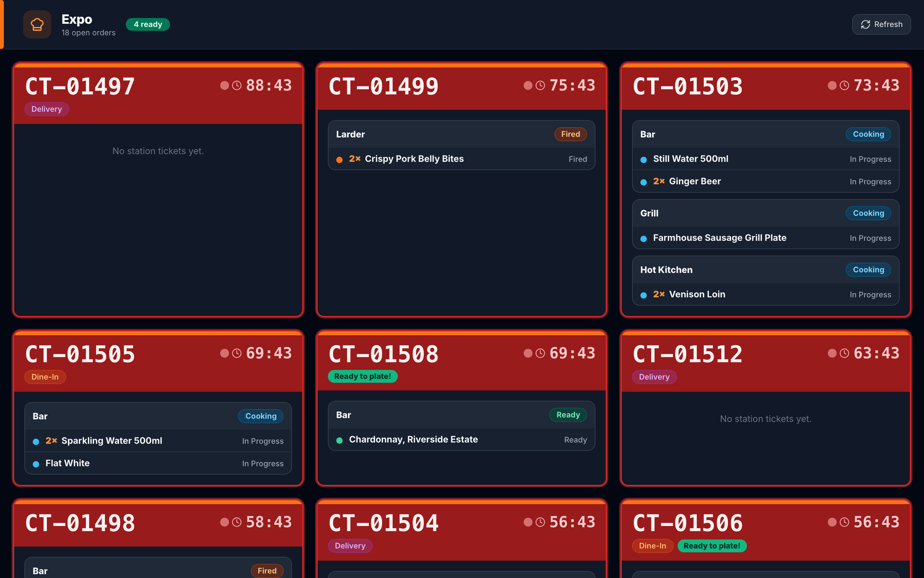Viewport: 924px width, 578px height.
Task: Click the blue dot beside Sparkling Water 500ml
Action: [36, 442]
